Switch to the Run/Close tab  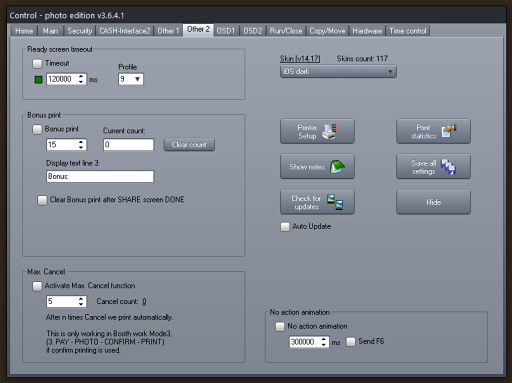tap(286, 31)
